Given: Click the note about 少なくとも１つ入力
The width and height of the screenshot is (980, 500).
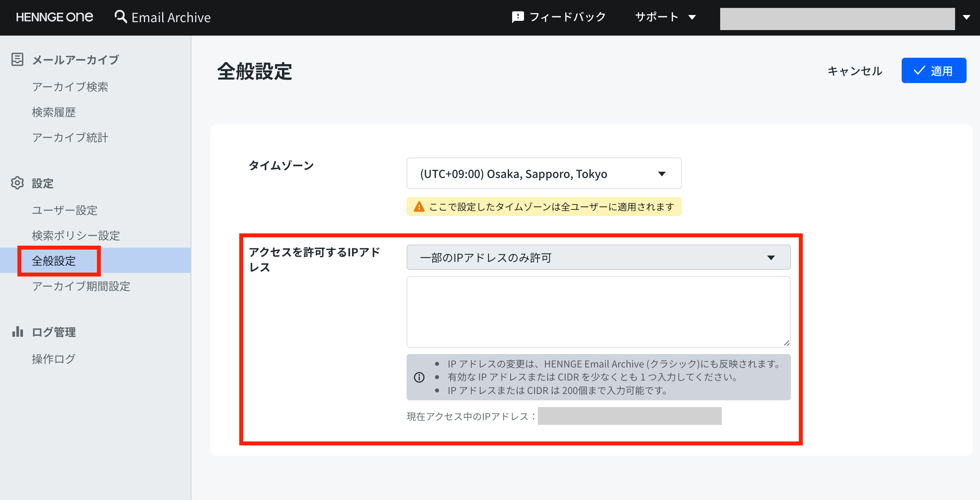Looking at the screenshot, I should click(592, 377).
